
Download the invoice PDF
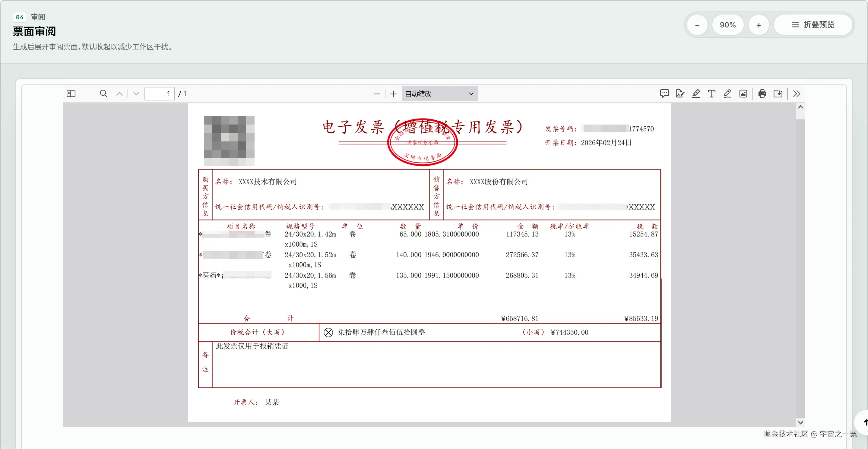(x=778, y=94)
